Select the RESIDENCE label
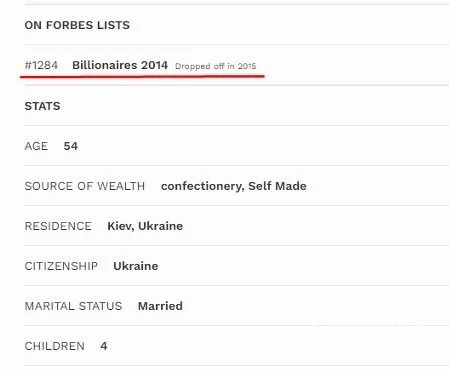This screenshot has width=449, height=371. [x=58, y=226]
